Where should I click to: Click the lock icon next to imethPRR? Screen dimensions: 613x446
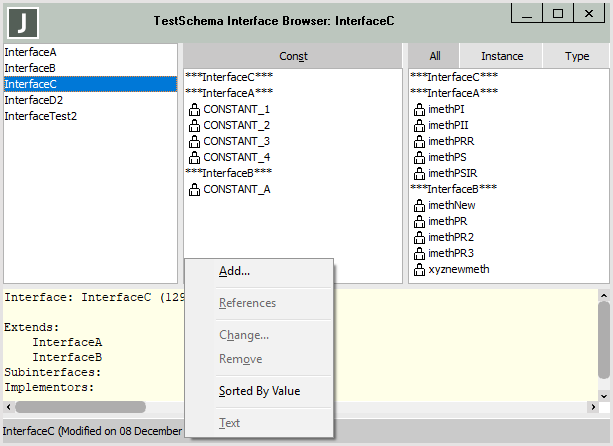coord(419,141)
